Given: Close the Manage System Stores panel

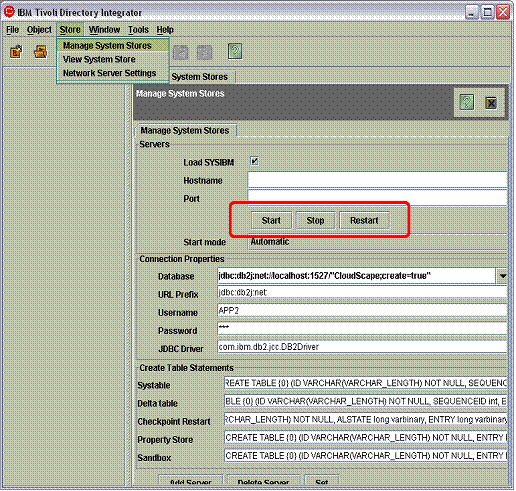Looking at the screenshot, I should pos(491,103).
